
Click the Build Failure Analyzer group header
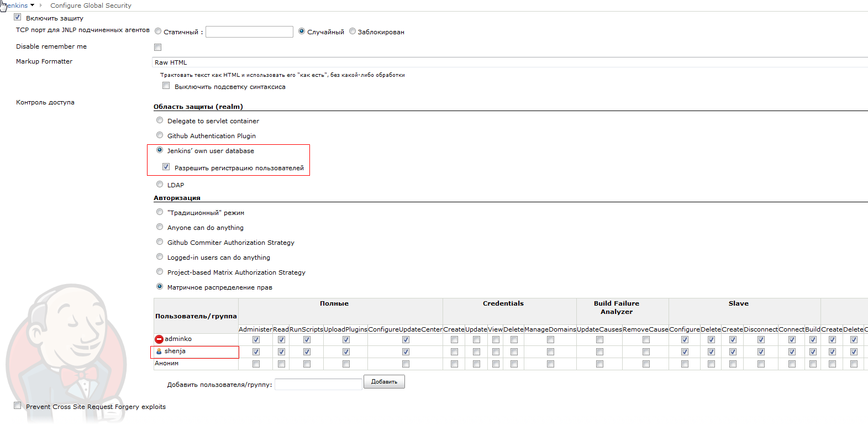pos(617,308)
